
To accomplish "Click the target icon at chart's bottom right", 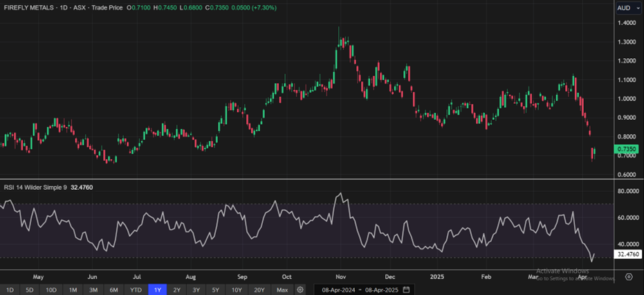I will click(628, 276).
